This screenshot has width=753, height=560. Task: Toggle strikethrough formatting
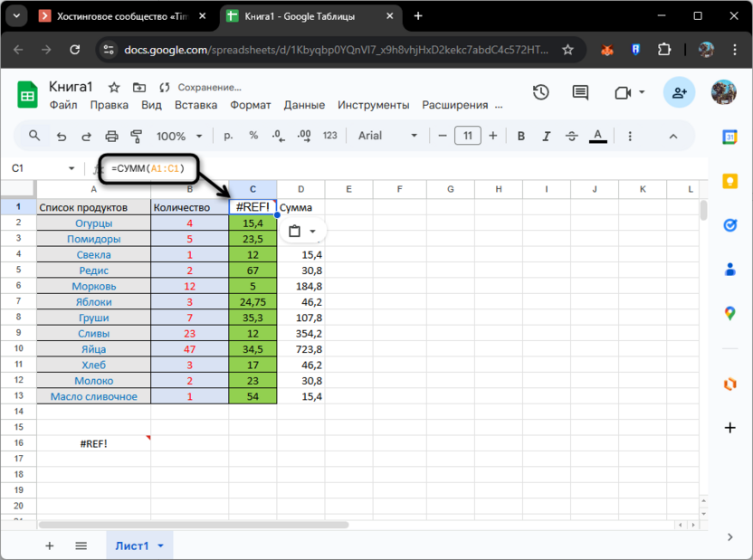tap(571, 137)
